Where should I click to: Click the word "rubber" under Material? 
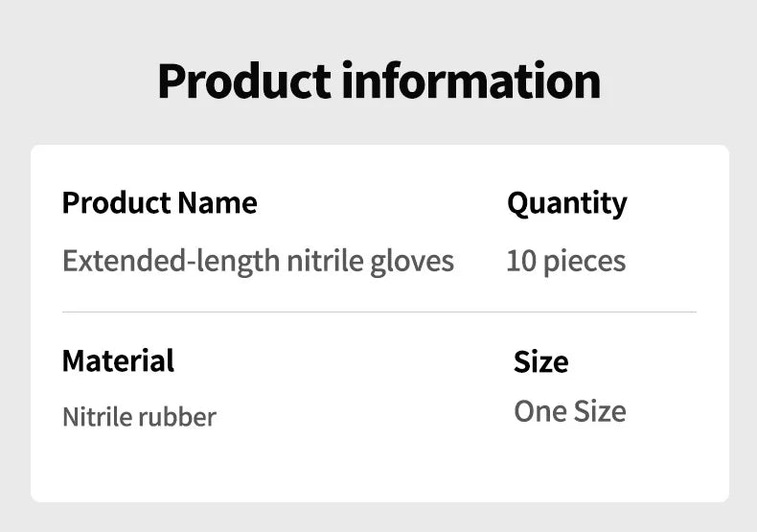point(176,417)
